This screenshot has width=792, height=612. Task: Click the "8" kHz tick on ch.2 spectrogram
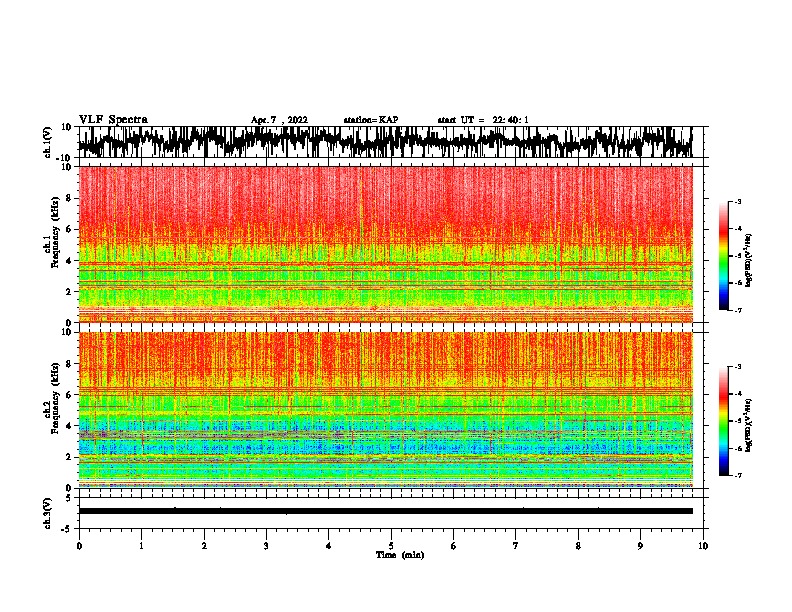69,364
